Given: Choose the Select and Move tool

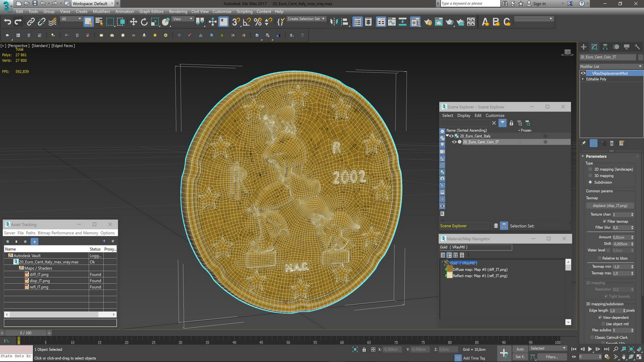Looking at the screenshot, I should [133, 22].
